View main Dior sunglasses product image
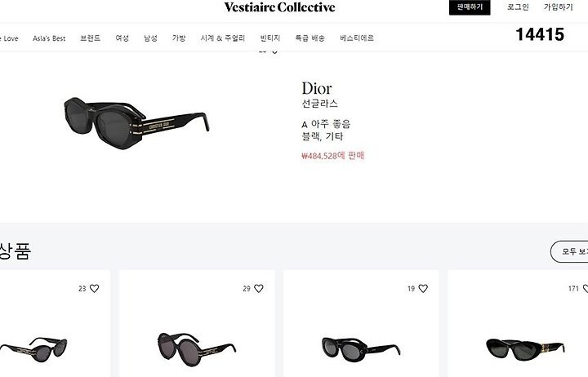588x377 pixels. [136, 123]
